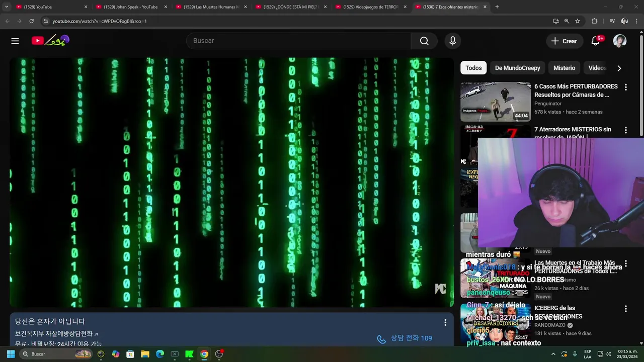Open the tab search dropdown arrow
Screen dimensions: 644x362
tap(7, 7)
